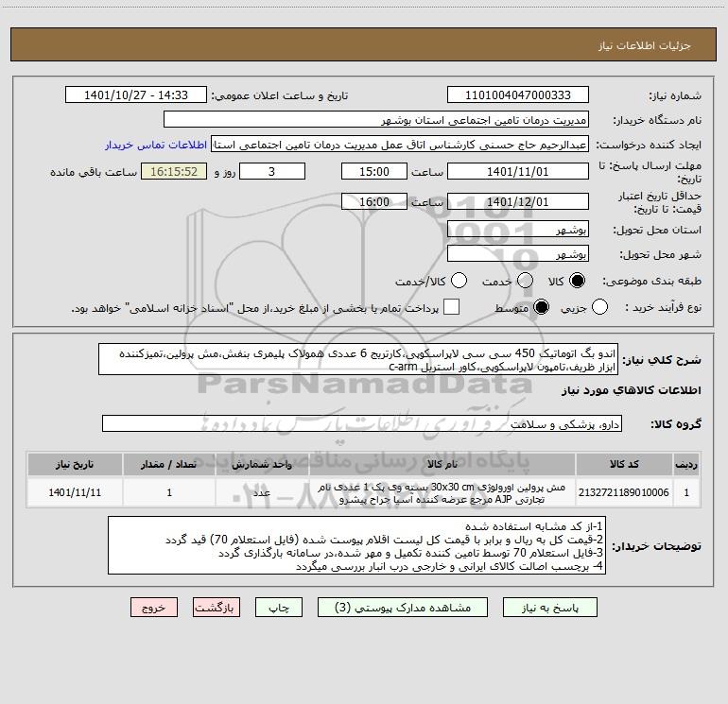The image size is (728, 704).
Task: Click the validity time field 16:00
Action: [x=374, y=201]
